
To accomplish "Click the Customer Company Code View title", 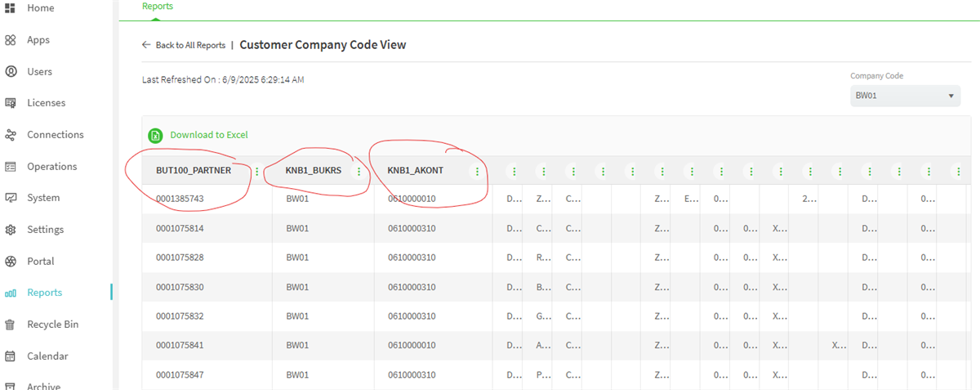I will coord(323,45).
